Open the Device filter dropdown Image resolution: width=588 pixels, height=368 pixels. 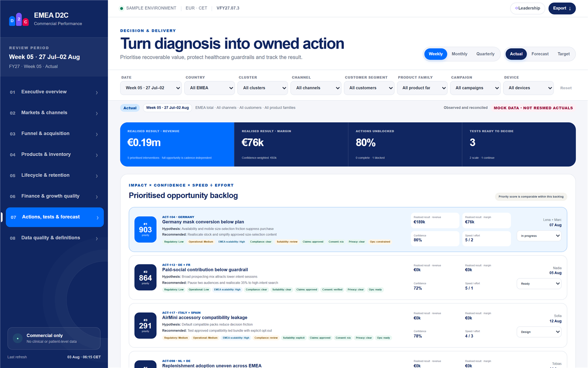click(x=528, y=88)
